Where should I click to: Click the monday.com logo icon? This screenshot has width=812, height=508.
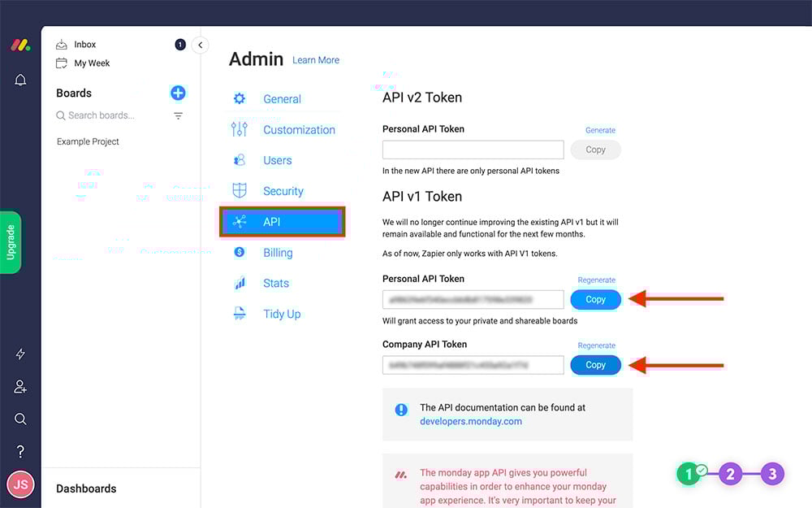click(20, 46)
